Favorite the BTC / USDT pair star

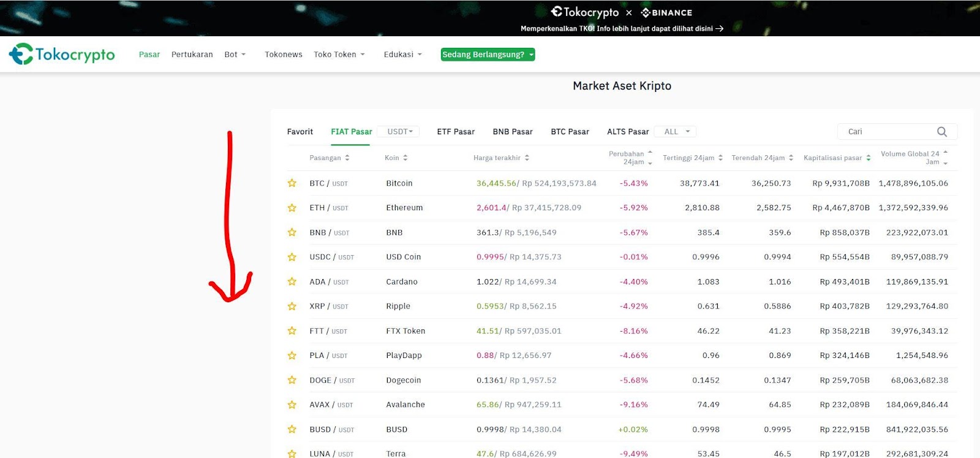point(292,183)
